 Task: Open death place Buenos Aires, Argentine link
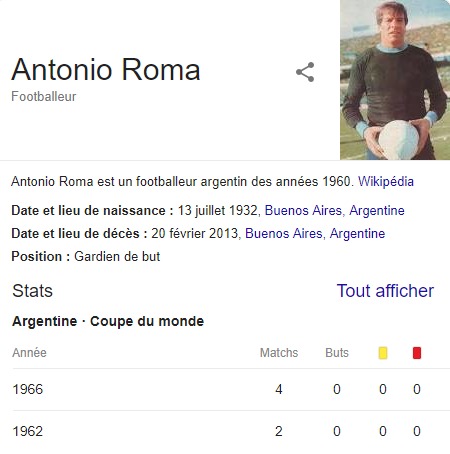click(x=315, y=233)
